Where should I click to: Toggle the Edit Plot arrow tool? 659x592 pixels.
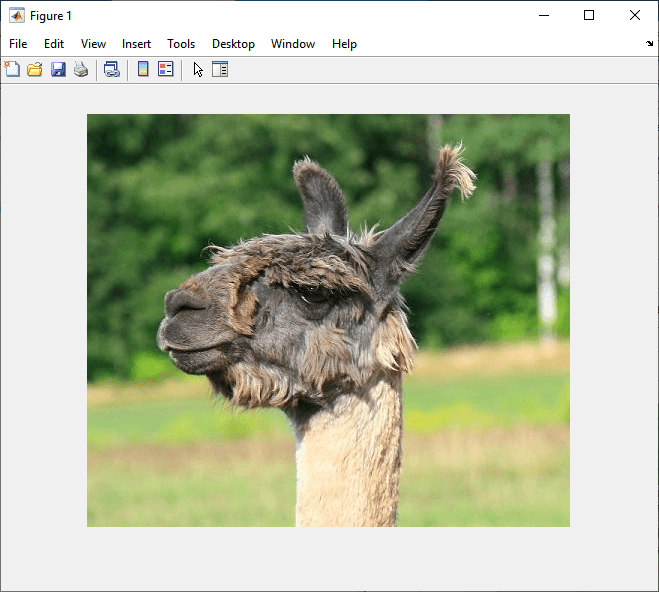[x=198, y=69]
